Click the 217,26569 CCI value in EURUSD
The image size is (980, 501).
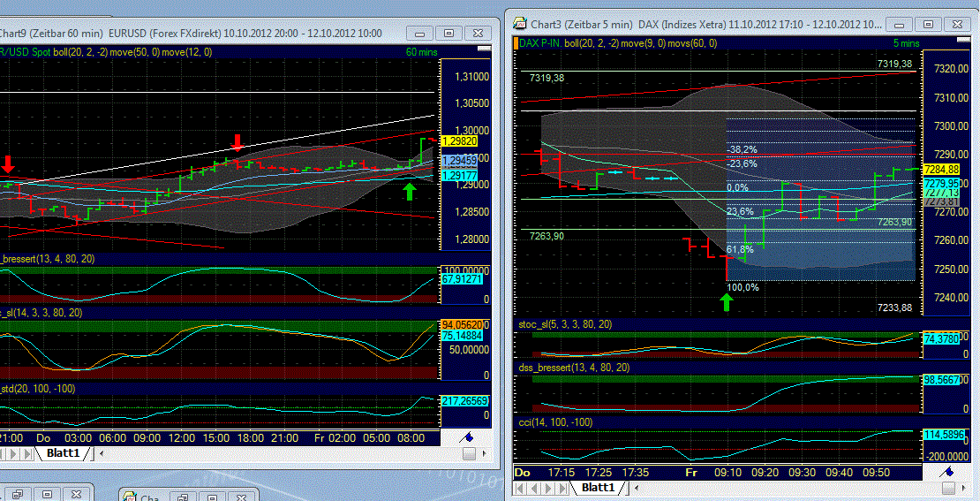(464, 401)
